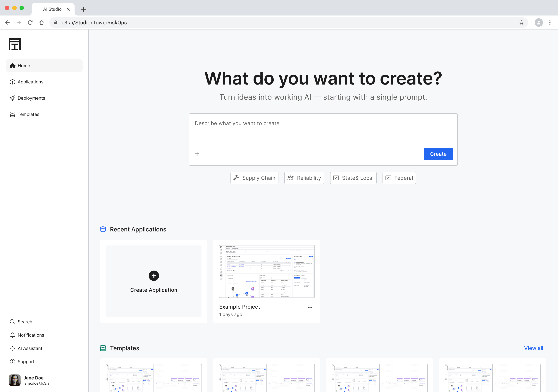Select the Supply Chain prompt category

[x=254, y=178]
